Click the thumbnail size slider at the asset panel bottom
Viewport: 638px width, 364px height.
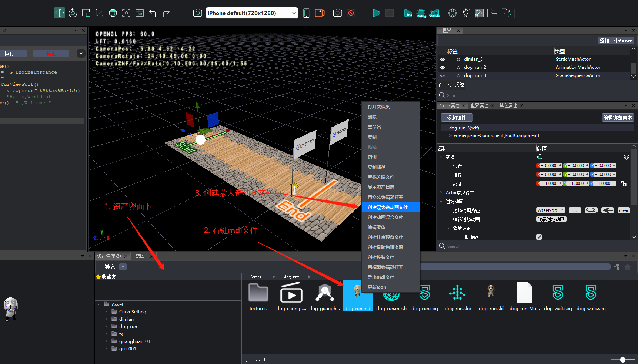pyautogui.click(x=622, y=360)
